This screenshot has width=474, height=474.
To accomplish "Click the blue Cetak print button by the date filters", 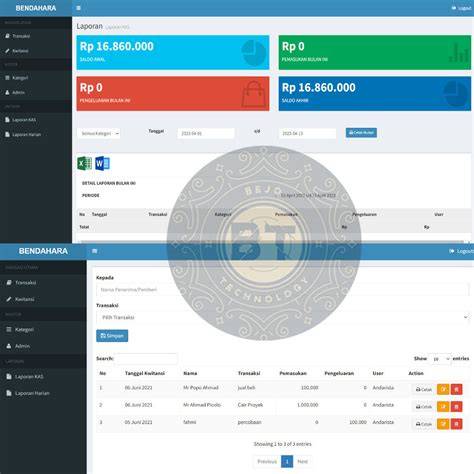I will click(361, 133).
